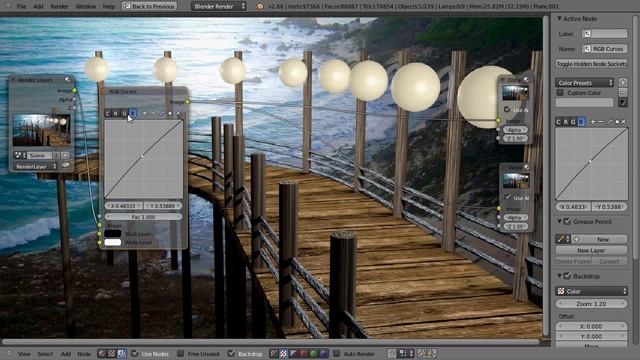Click the backdrop Zoom 1.20 field
Viewport: 640px width, 360px height.
coord(591,304)
